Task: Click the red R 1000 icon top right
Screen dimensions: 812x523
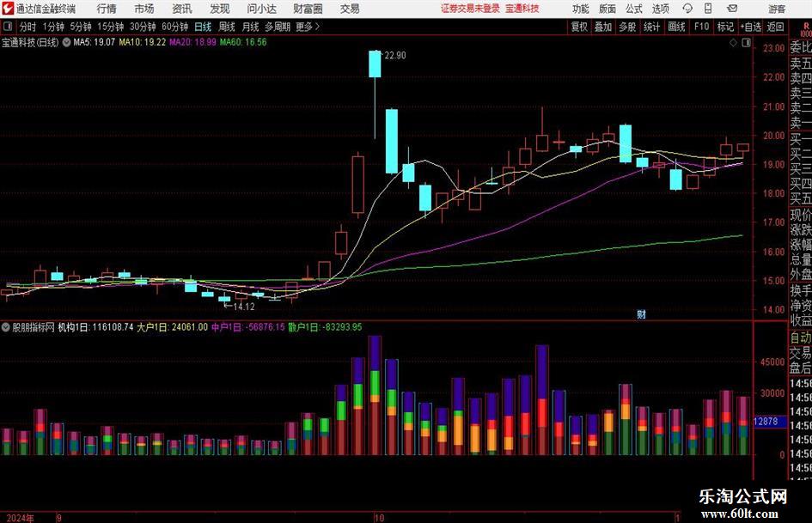Action: point(806,29)
